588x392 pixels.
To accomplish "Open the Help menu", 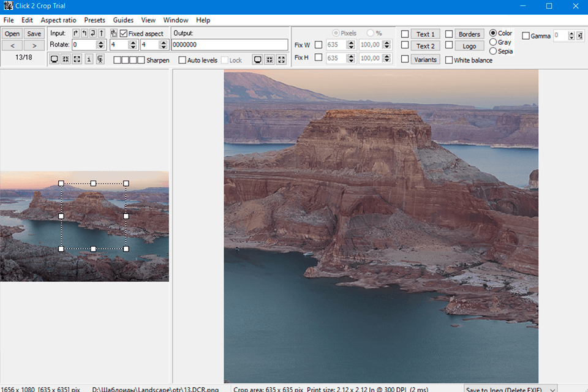I will pos(203,20).
